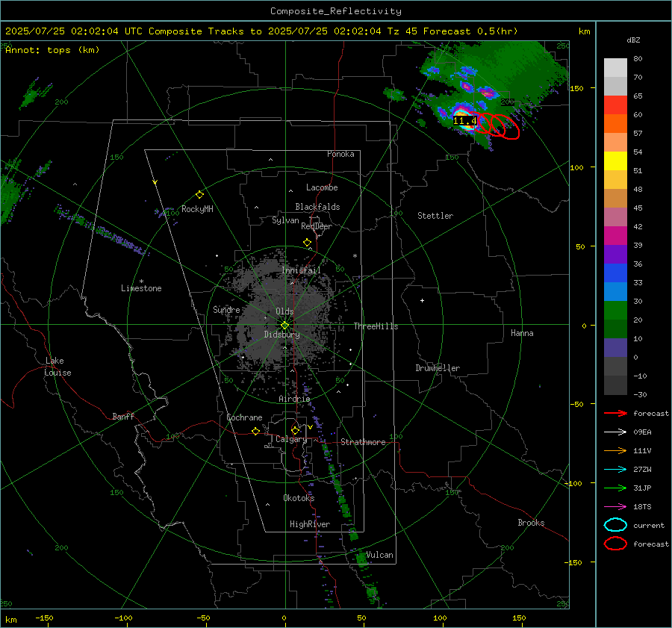The image size is (672, 628).
Task: Click the Lake Louise label
Action: coord(57,367)
